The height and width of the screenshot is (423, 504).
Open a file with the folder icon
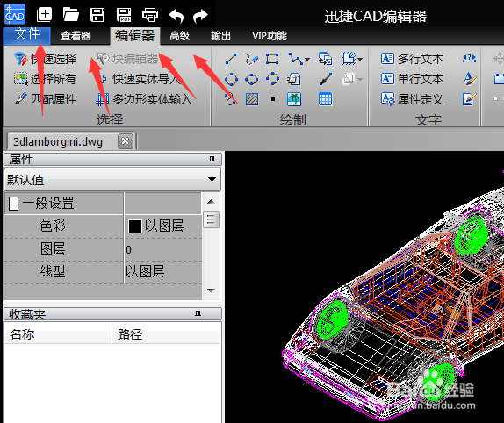(x=71, y=15)
